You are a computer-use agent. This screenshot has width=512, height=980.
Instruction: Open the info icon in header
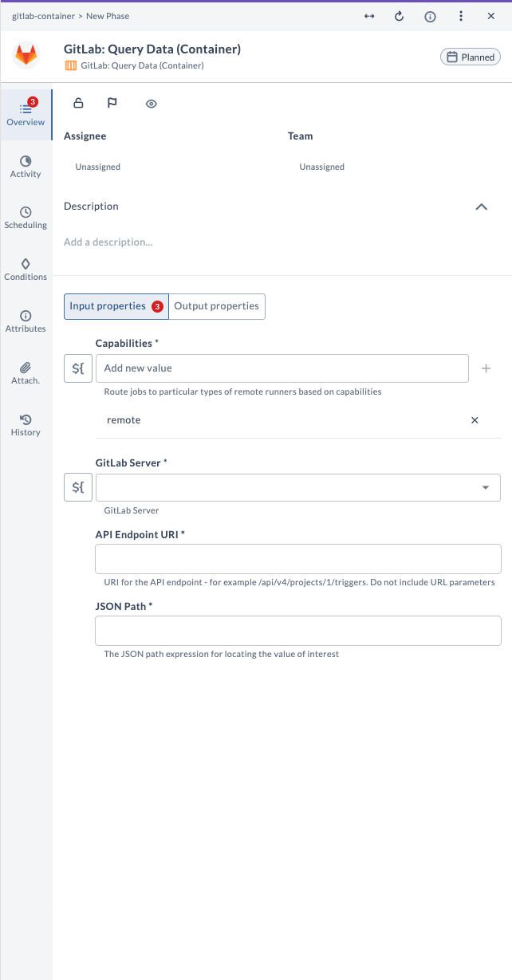pyautogui.click(x=430, y=16)
